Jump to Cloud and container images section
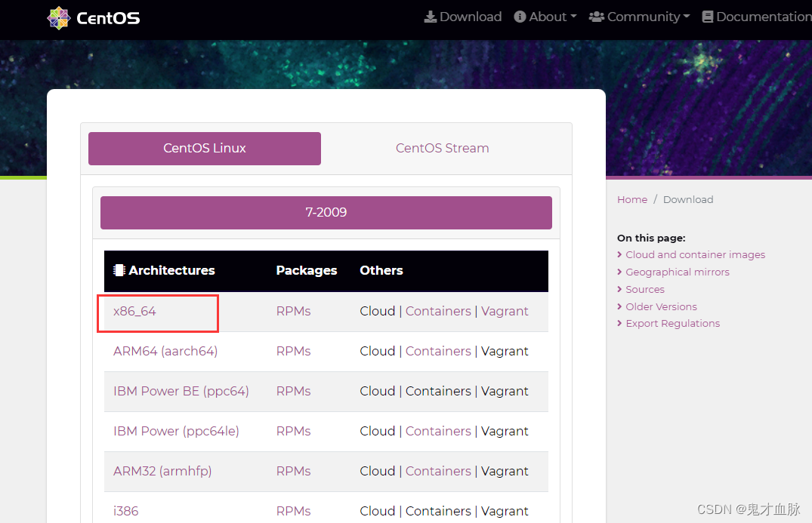 tap(695, 254)
